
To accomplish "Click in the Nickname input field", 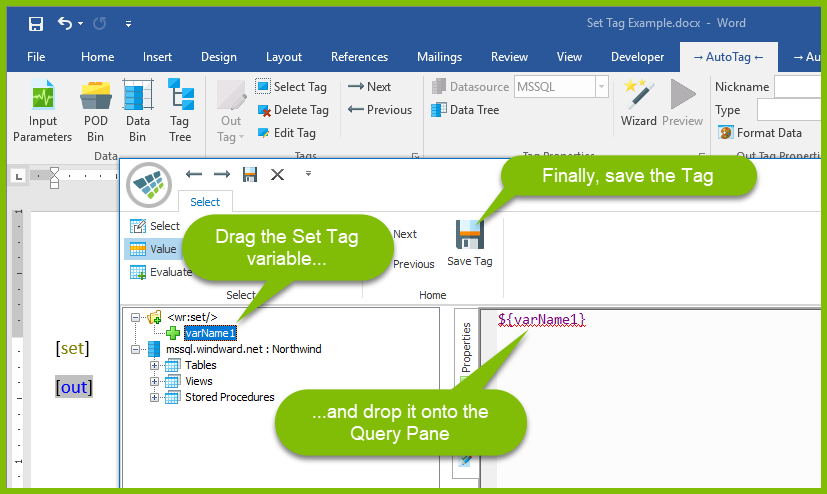I will click(x=797, y=86).
